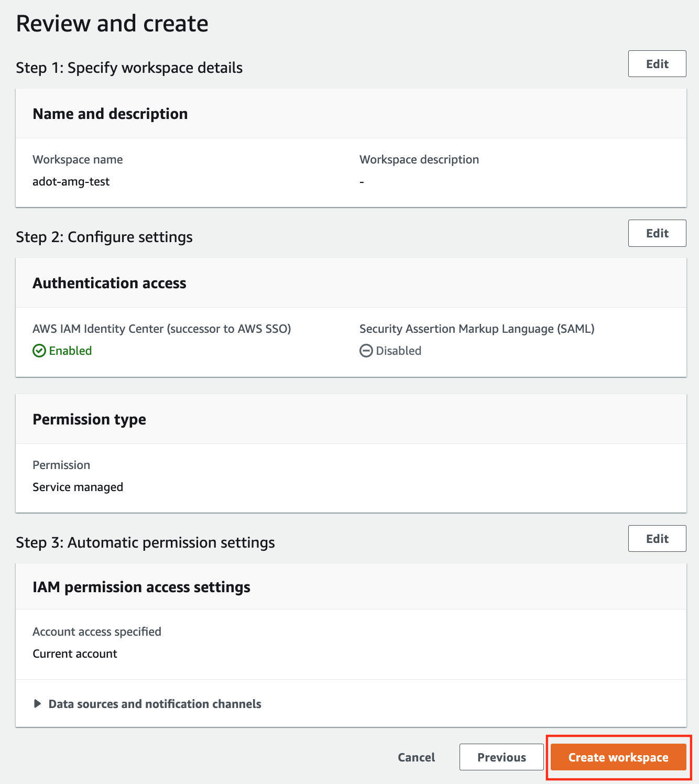Select the workspace name adot-amg-test
699x784 pixels.
(x=71, y=181)
